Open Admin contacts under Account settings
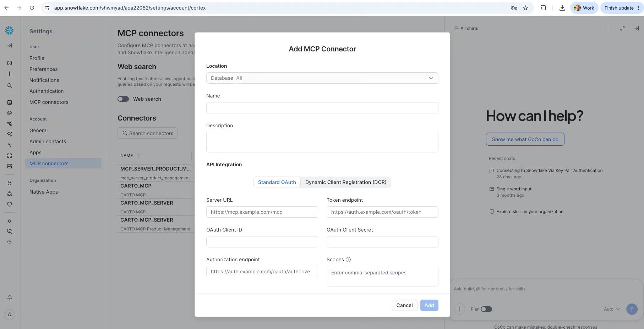 (48, 141)
